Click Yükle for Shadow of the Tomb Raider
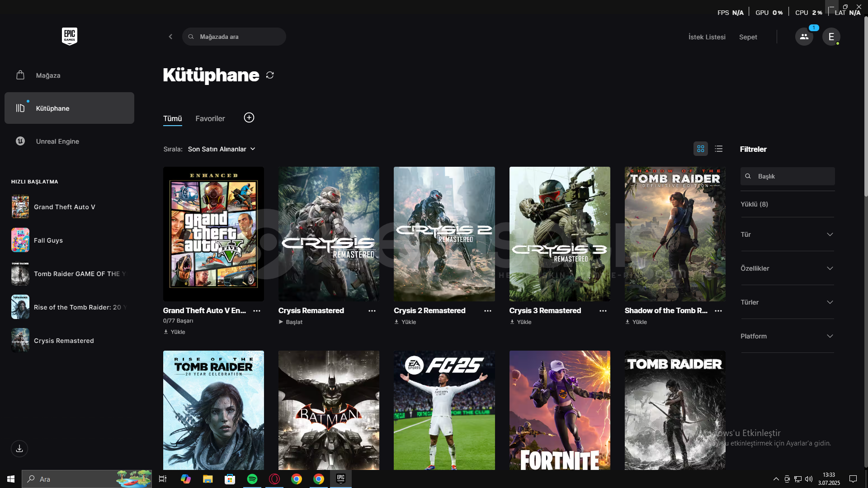This screenshot has height=488, width=868. click(636, 322)
